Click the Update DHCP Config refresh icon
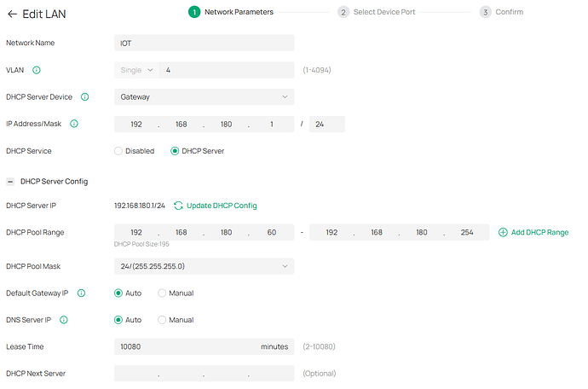The image size is (588, 389). click(x=178, y=206)
